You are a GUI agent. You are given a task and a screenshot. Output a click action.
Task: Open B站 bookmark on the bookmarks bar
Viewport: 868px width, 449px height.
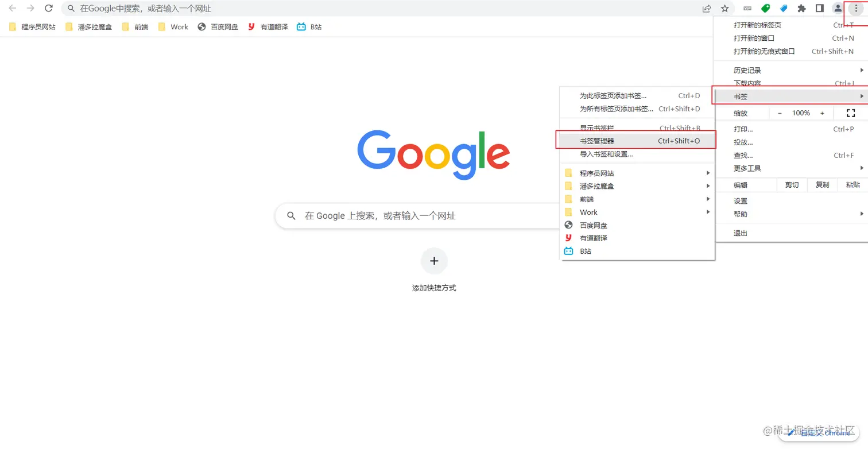[309, 27]
